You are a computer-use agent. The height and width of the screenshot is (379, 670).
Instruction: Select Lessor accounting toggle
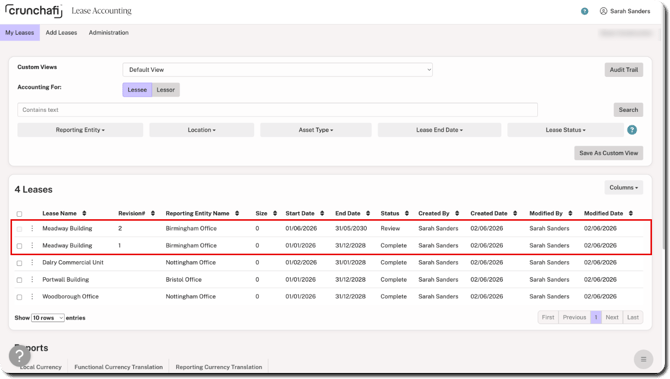[166, 90]
